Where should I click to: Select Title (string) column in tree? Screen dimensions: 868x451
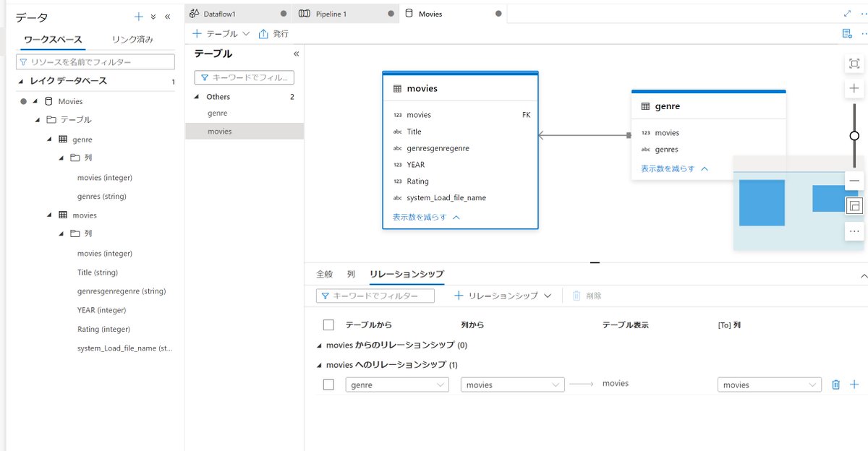click(x=98, y=272)
